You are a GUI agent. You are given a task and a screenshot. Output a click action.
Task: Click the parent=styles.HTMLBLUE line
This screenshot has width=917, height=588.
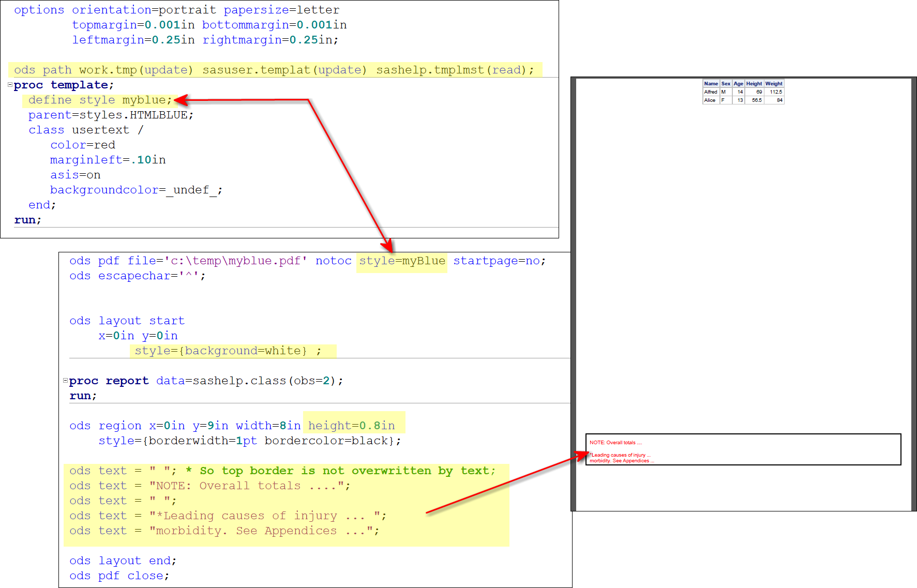click(x=110, y=115)
